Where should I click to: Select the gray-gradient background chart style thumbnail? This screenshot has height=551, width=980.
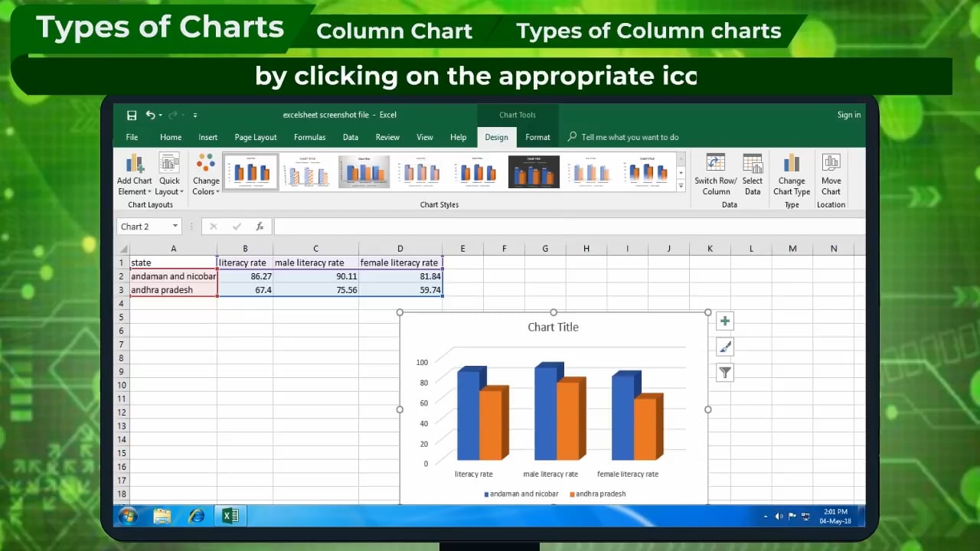pyautogui.click(x=364, y=171)
